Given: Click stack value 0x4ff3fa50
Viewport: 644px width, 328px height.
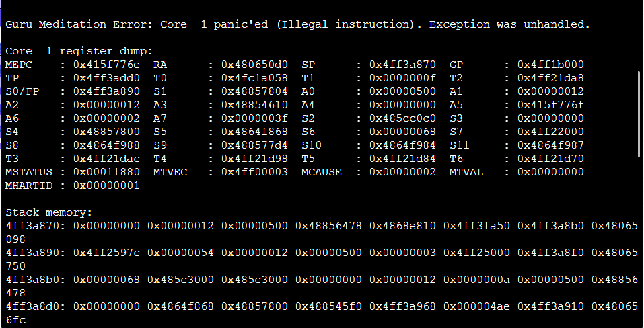Looking at the screenshot, I should pos(476,227).
